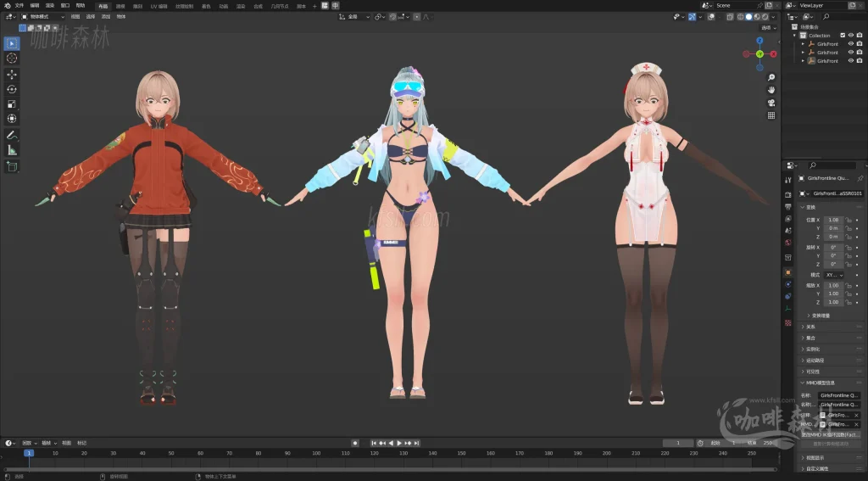868x481 pixels.
Task: Open the viewport shading options dropdown
Action: (x=773, y=17)
